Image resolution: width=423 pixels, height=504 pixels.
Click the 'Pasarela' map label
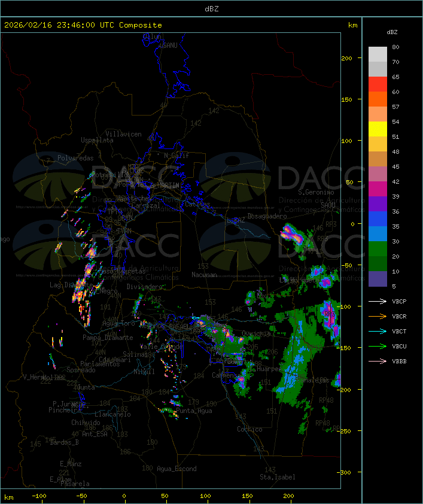(75, 484)
